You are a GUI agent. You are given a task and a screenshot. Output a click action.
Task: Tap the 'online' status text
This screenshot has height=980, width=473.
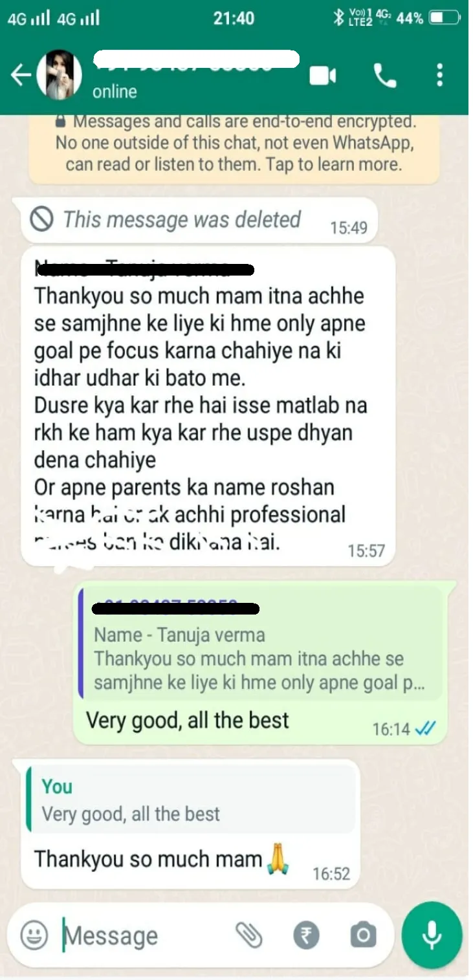click(115, 92)
